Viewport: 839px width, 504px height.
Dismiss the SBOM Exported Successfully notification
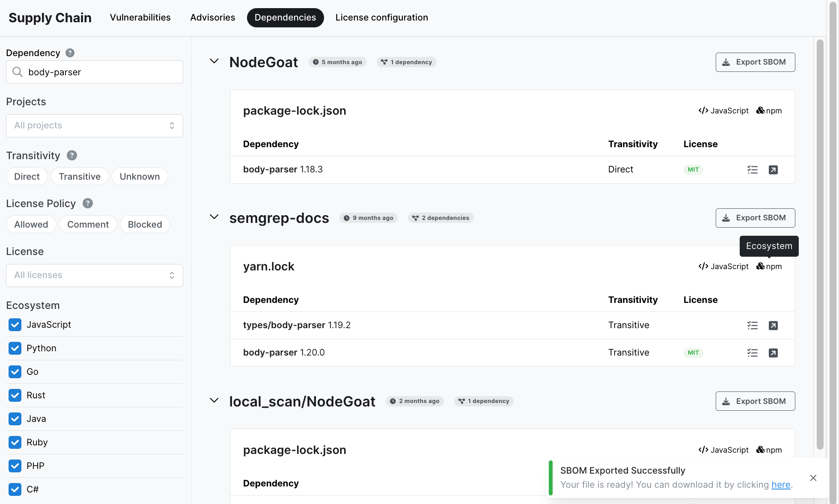(813, 478)
